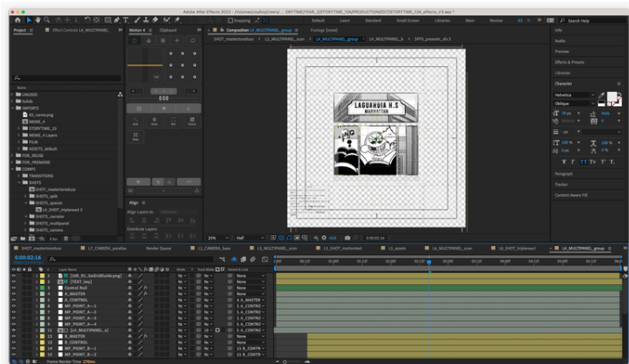Select the Pan Behind anchor point tool

coord(96,20)
